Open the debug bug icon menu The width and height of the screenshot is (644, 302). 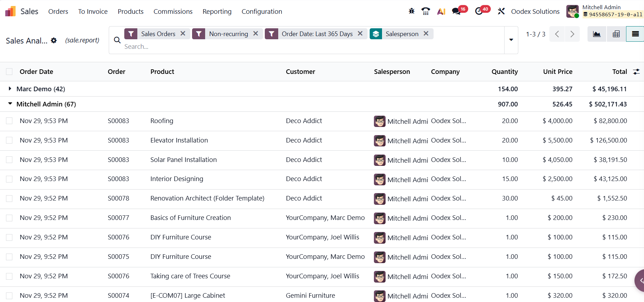pyautogui.click(x=411, y=11)
